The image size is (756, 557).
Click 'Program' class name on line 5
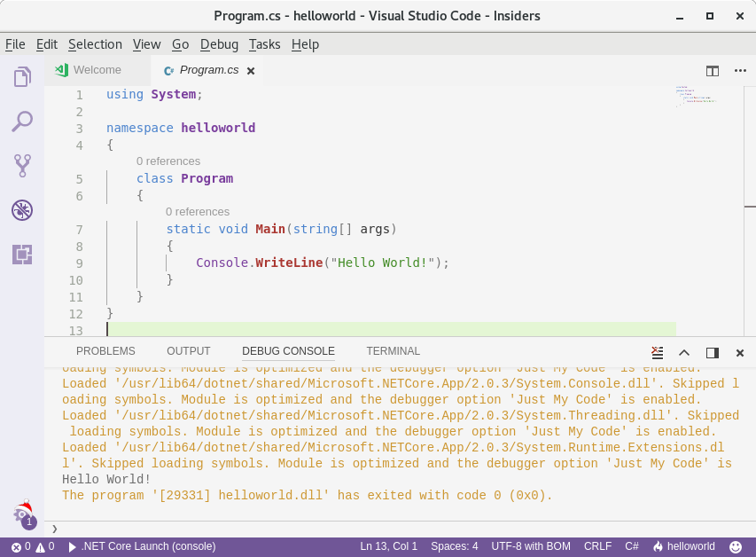click(x=207, y=178)
